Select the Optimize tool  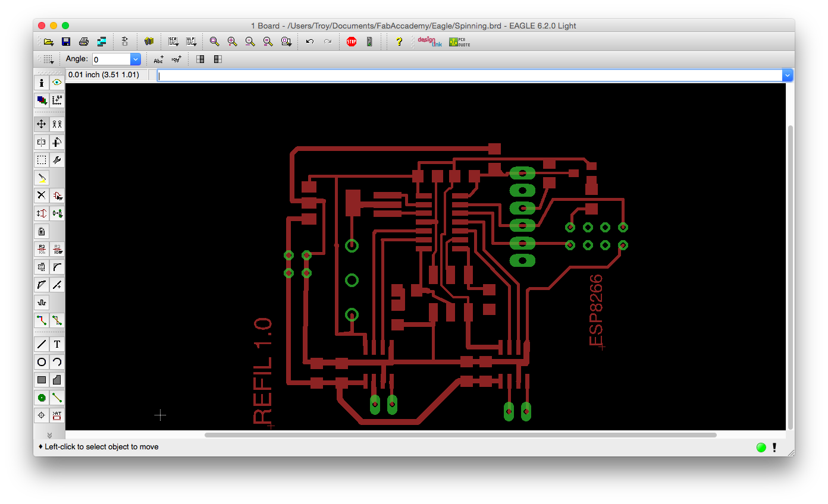pos(57,285)
